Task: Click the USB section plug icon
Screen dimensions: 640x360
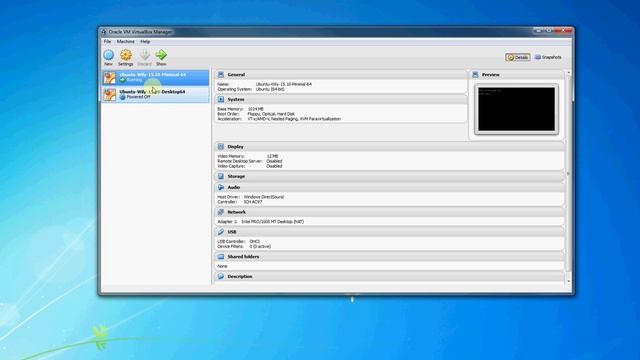Action: click(221, 232)
